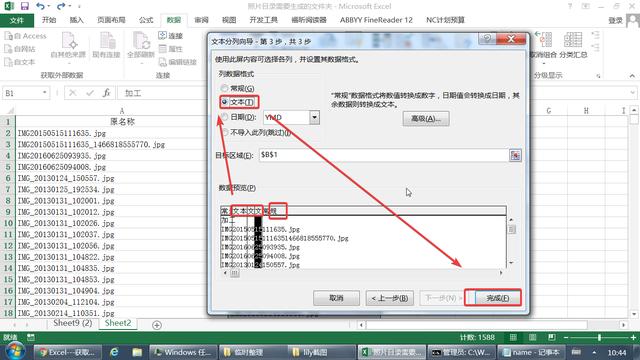Open Internet Explorer from the taskbar
The image size is (640, 360).
(x=114, y=352)
